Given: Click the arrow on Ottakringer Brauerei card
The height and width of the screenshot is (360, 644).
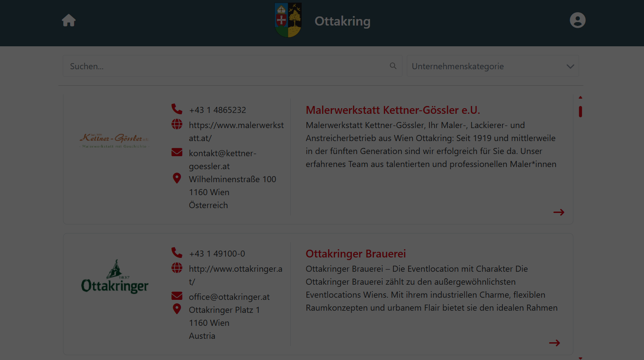Looking at the screenshot, I should [x=554, y=343].
